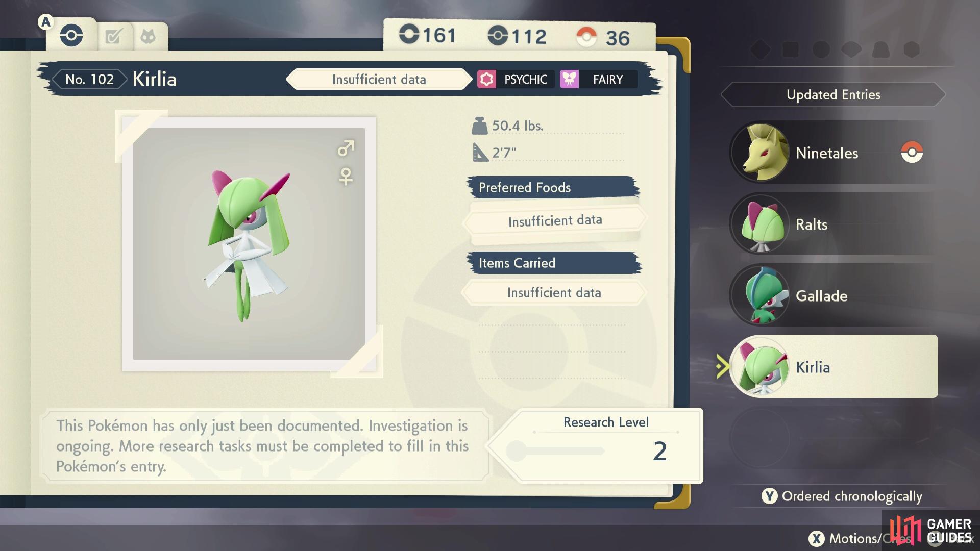This screenshot has width=980, height=551.
Task: Open the research tasks checklist tab
Action: tap(113, 37)
